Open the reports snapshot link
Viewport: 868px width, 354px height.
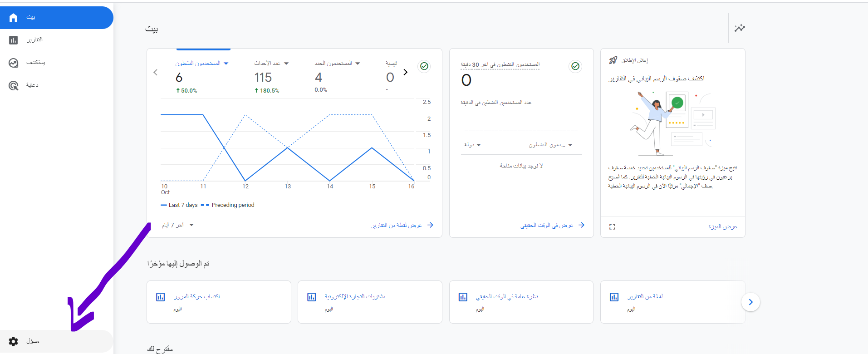pyautogui.click(x=402, y=225)
